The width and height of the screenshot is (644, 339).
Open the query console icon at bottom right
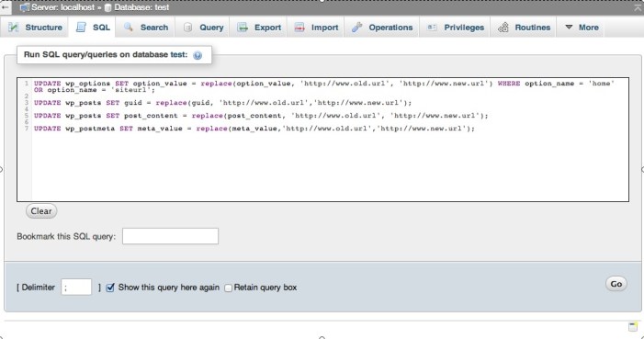point(633,327)
